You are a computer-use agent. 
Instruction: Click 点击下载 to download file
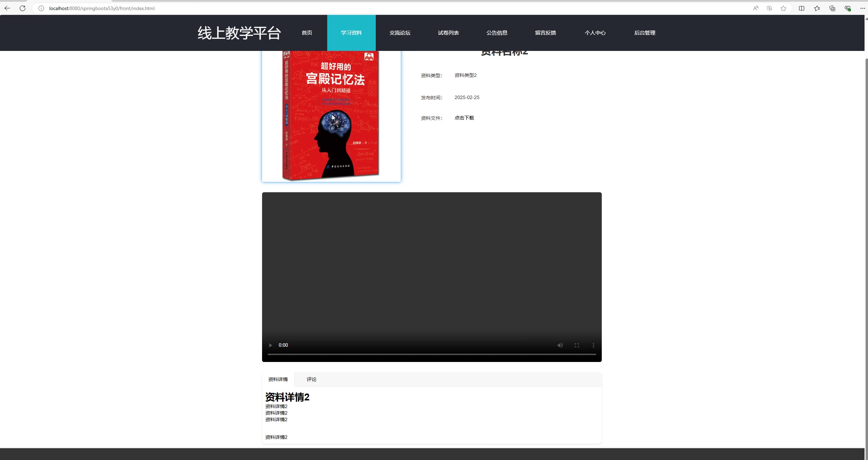point(464,118)
